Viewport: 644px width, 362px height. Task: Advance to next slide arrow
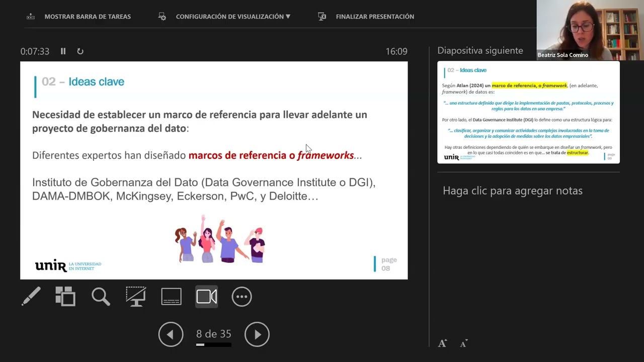257,334
